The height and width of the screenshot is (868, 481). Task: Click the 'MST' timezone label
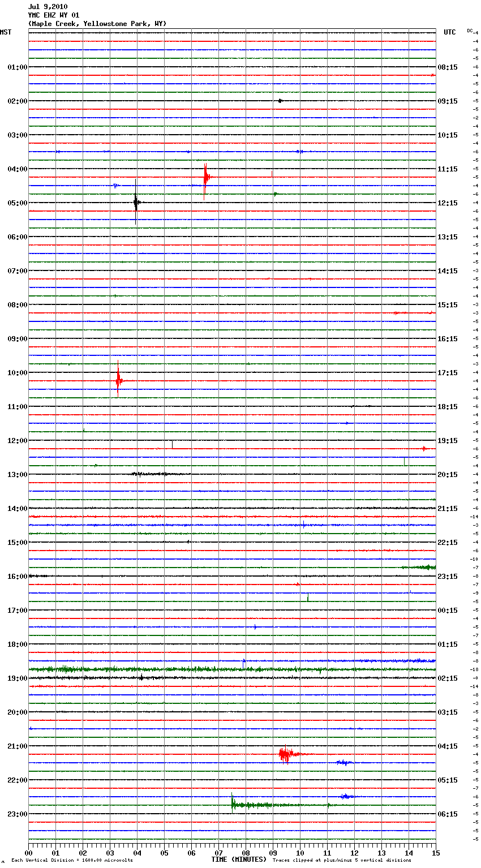6,32
